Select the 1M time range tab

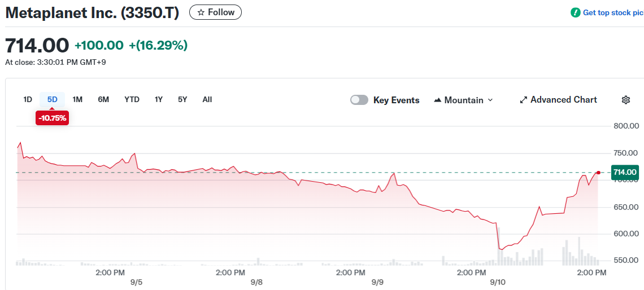(x=77, y=99)
